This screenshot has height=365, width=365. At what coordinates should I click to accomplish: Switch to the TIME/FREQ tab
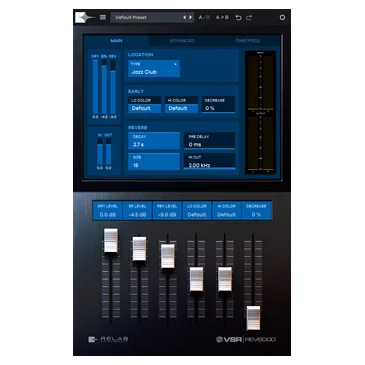(247, 41)
